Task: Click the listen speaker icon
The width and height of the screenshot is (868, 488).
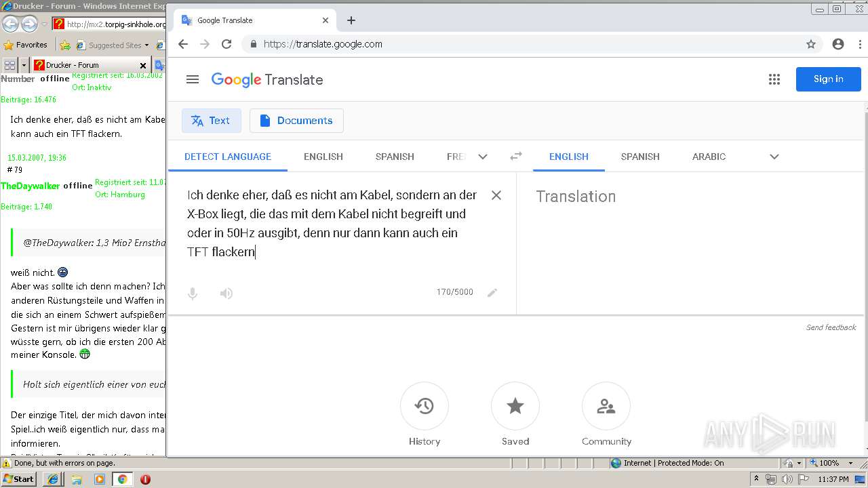Action: 226,293
